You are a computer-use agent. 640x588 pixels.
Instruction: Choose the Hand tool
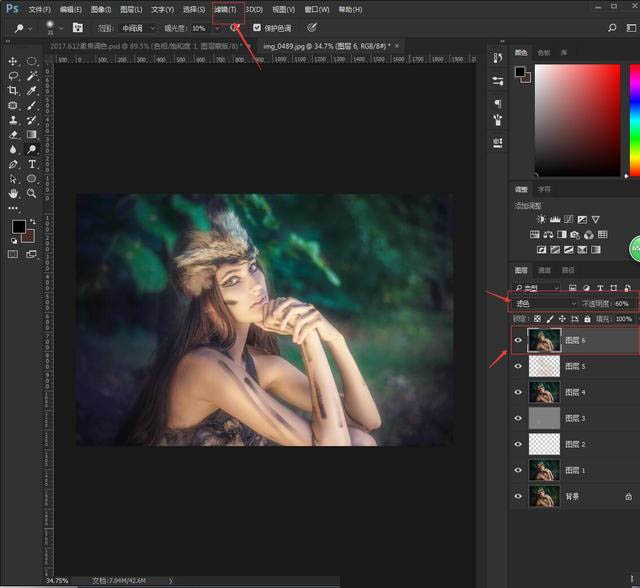(x=13, y=193)
